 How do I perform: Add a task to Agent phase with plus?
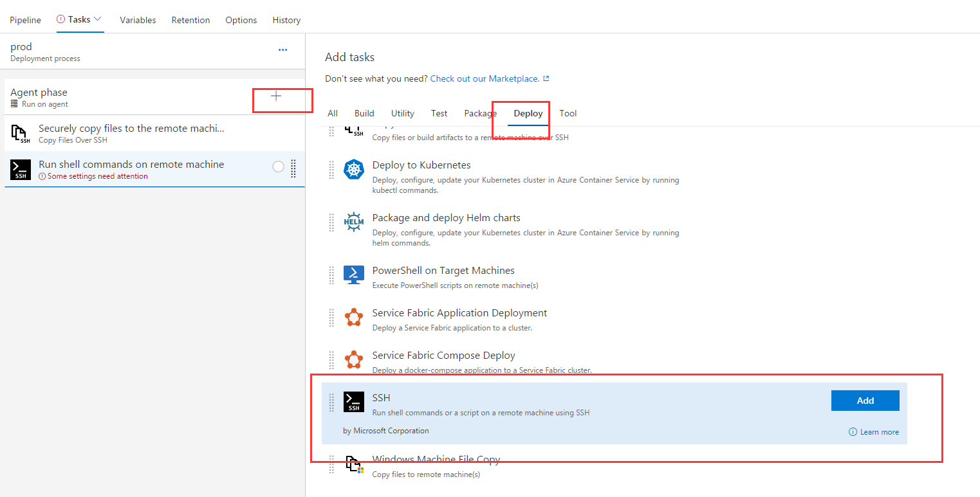click(x=276, y=96)
